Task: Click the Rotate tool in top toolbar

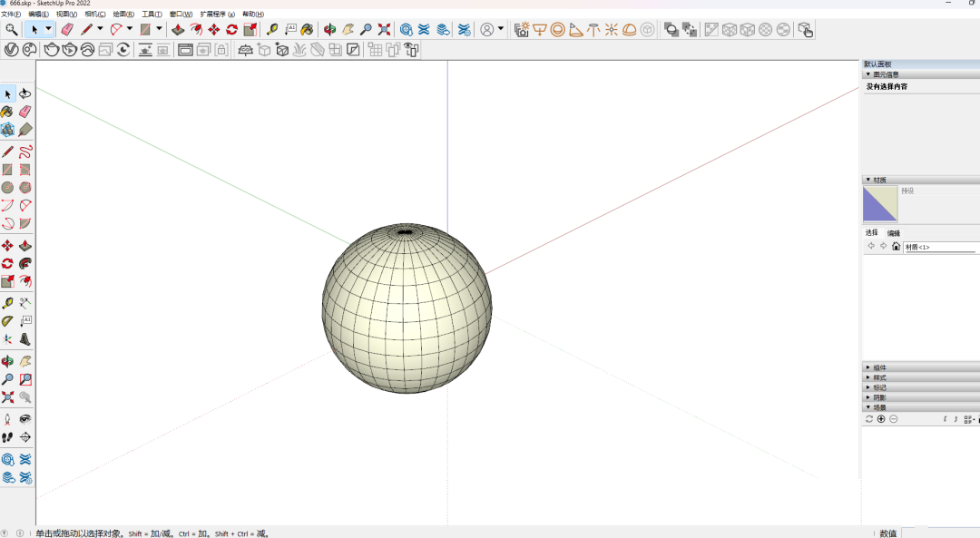Action: (x=231, y=29)
